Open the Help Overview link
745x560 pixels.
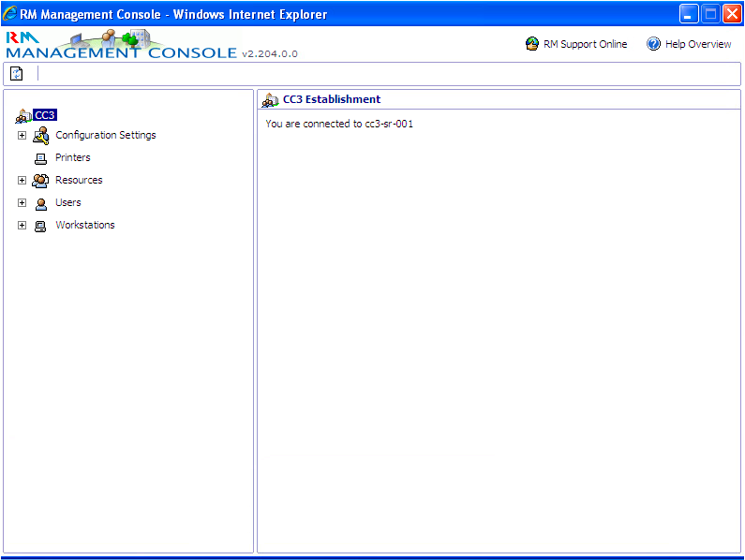click(x=698, y=44)
